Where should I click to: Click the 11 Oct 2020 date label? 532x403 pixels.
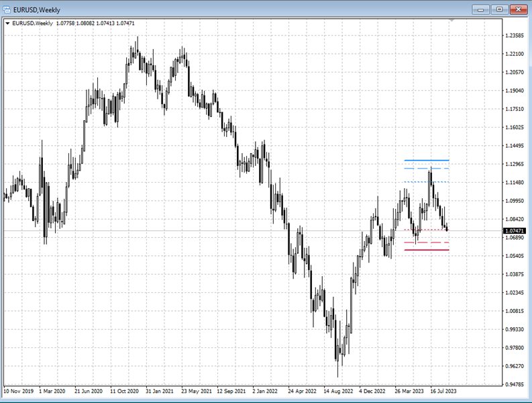pyautogui.click(x=124, y=391)
